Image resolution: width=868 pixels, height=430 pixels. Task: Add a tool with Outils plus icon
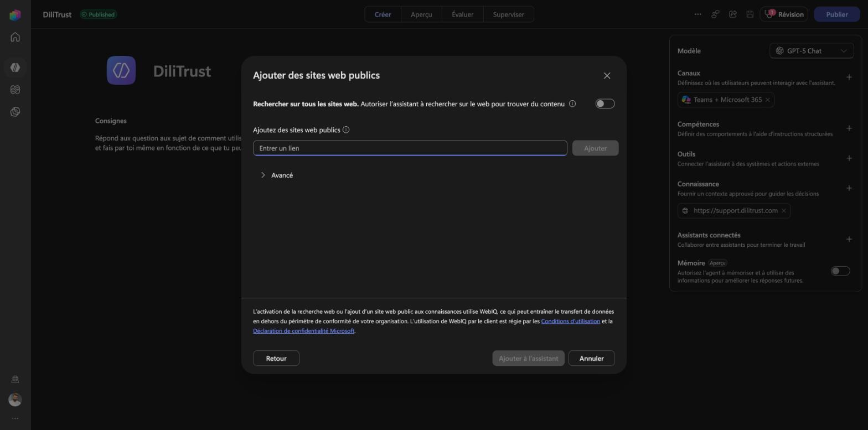tap(849, 158)
